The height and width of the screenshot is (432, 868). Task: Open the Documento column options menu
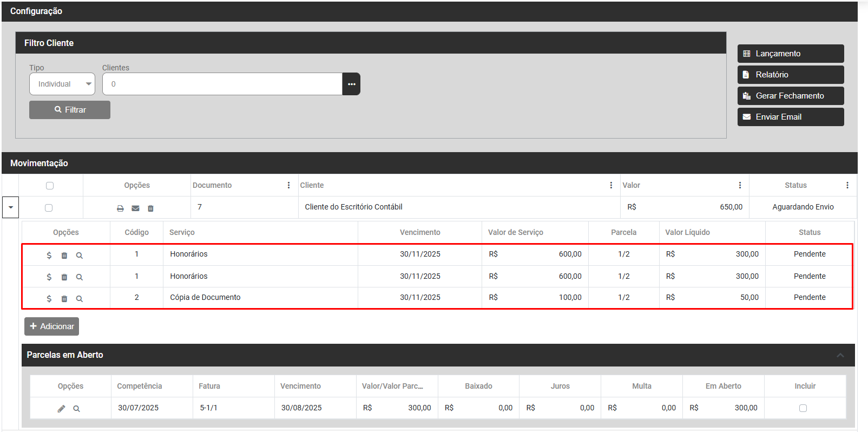click(288, 185)
